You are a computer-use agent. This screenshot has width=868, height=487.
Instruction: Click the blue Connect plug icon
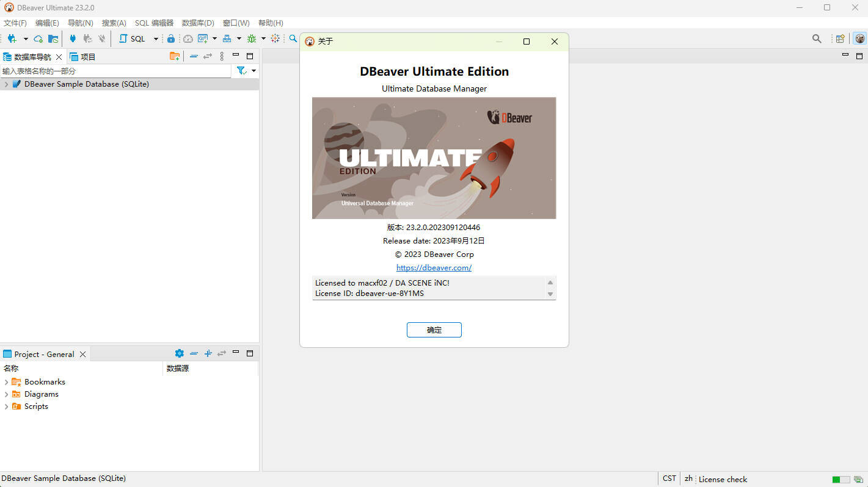click(73, 38)
